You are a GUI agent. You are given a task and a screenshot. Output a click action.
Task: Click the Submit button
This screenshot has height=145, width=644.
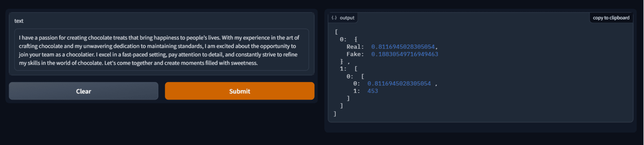pos(240,91)
